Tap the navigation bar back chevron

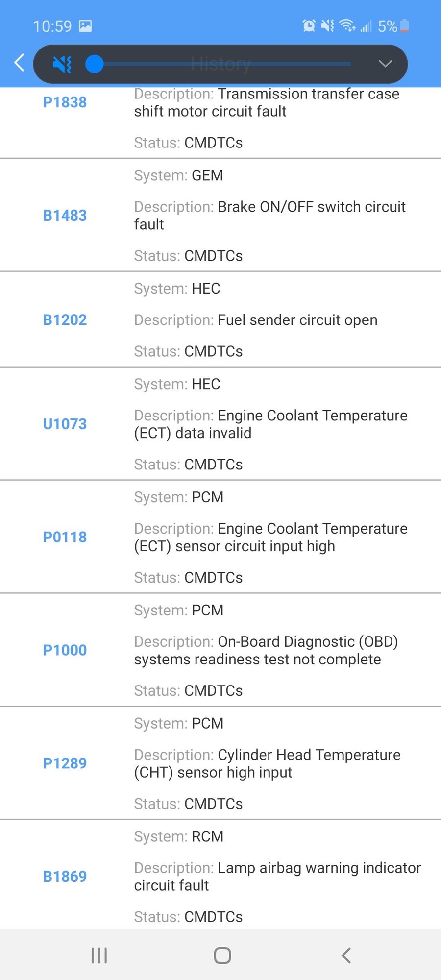pos(346,955)
